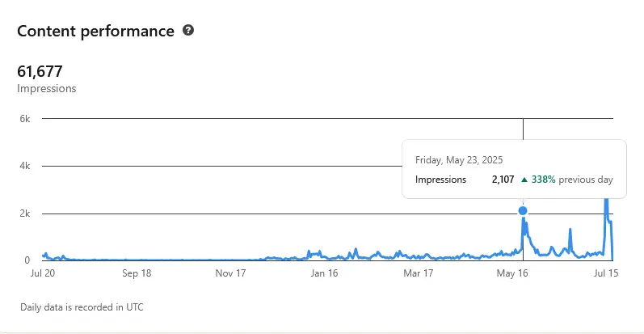This screenshot has height=334, width=644.
Task: Click the green up-triangle in the tooltip
Action: click(524, 180)
